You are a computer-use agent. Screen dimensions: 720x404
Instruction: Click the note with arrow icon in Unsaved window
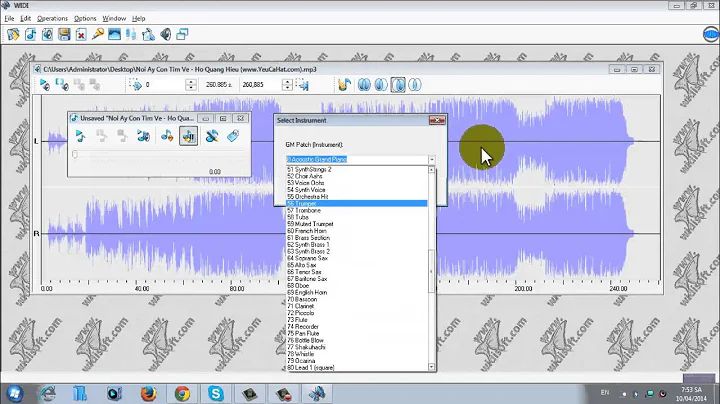pos(167,136)
